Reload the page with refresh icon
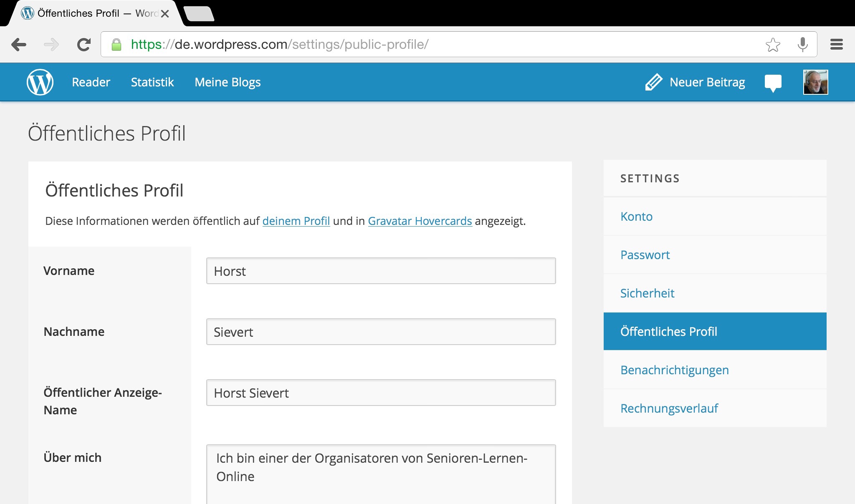Viewport: 855px width, 504px height. [x=84, y=45]
